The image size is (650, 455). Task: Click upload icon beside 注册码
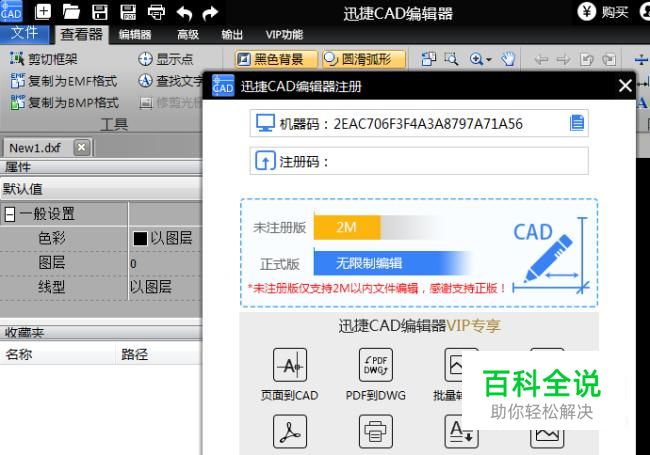265,161
